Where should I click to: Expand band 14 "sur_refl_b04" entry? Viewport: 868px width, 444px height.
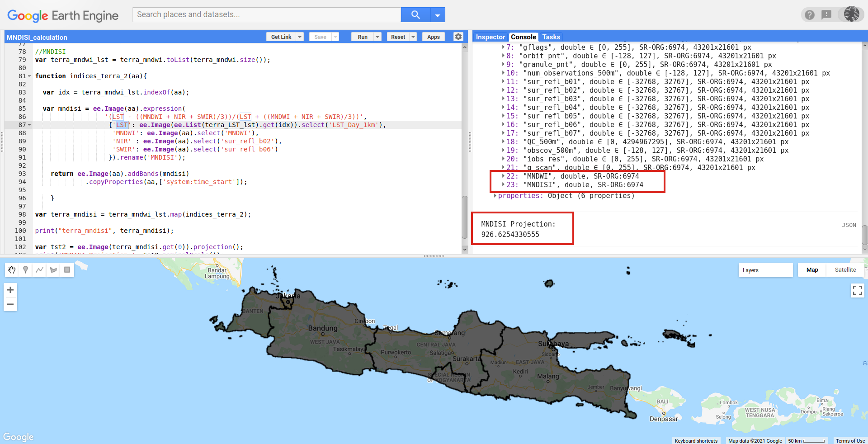(x=504, y=107)
